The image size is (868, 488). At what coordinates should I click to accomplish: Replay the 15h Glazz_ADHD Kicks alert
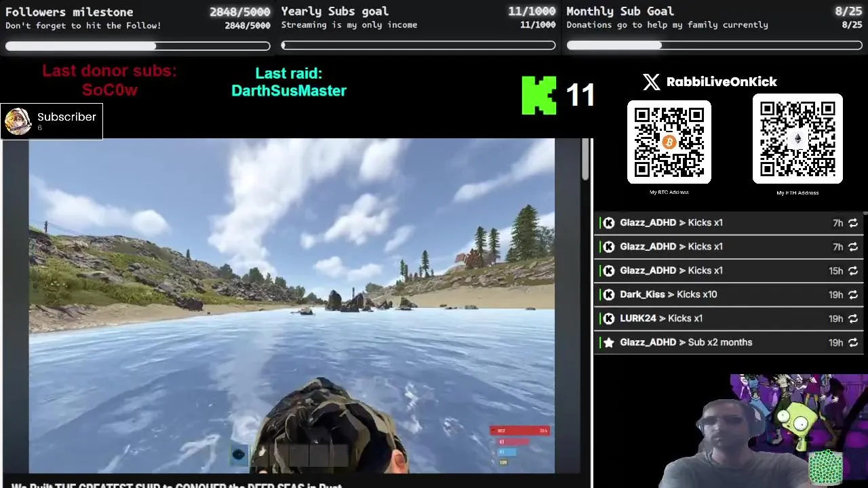(x=853, y=270)
